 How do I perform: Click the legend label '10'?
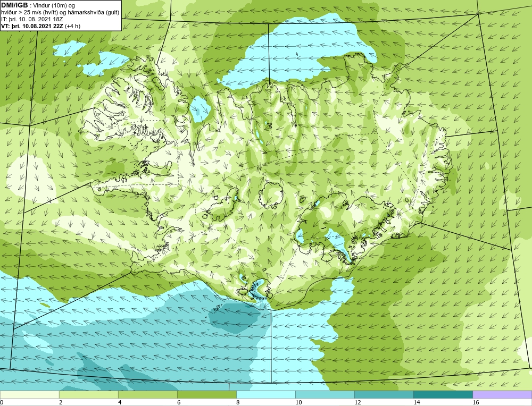click(x=298, y=402)
